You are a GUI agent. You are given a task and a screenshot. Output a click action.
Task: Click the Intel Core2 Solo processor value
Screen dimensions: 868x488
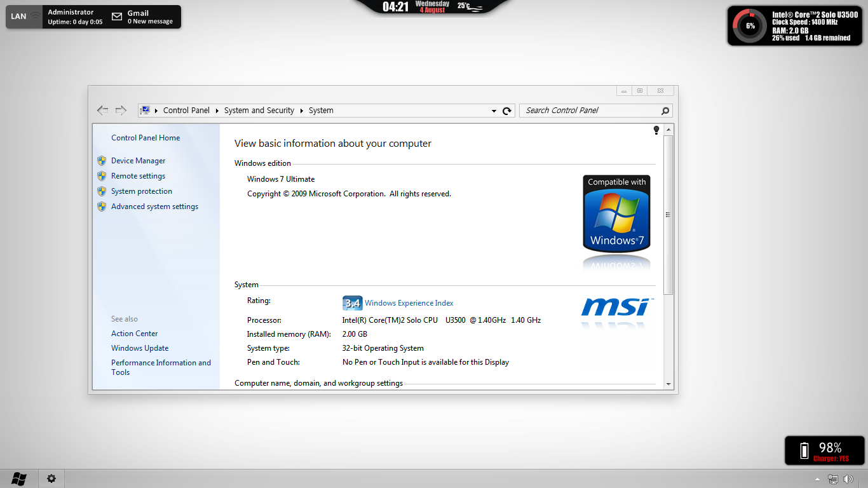[x=442, y=320]
